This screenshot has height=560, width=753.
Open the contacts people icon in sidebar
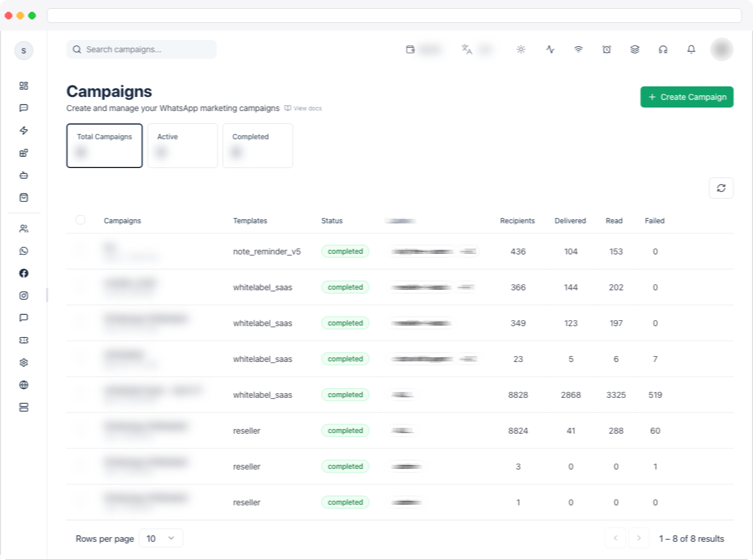click(23, 229)
